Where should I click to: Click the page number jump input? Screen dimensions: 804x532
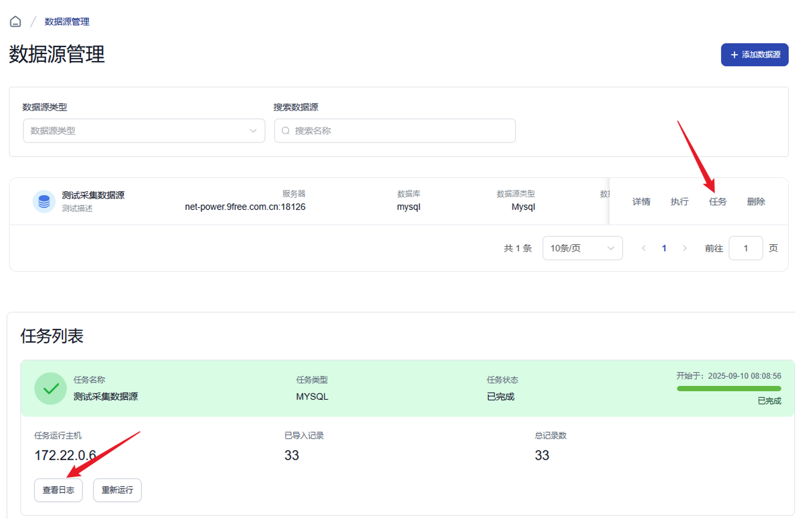point(745,248)
